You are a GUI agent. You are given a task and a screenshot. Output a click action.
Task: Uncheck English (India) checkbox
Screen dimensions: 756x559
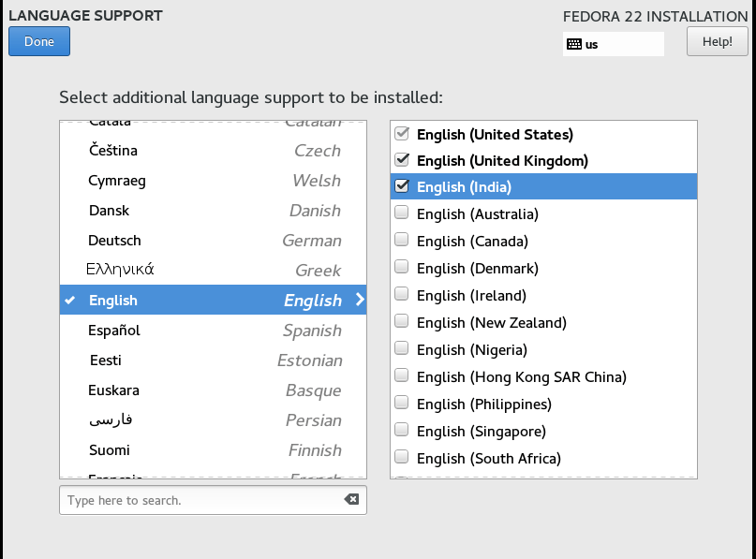[402, 186]
